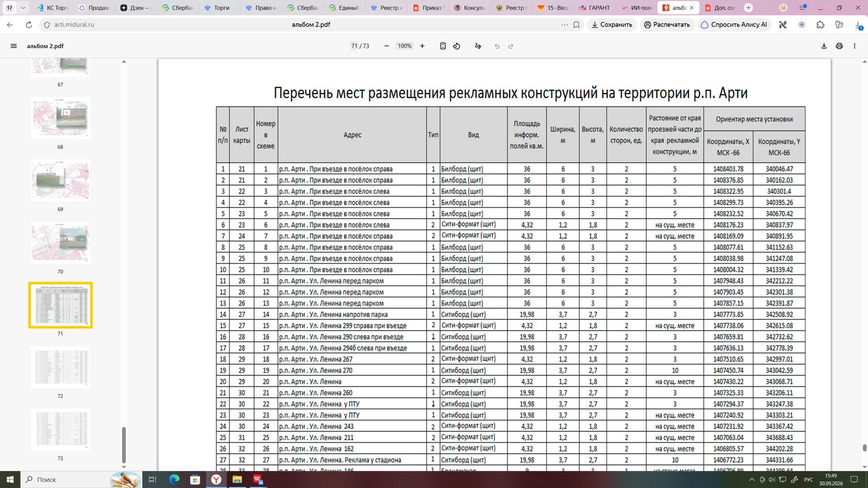868x488 pixels.
Task: Select page 73 thumbnail
Action: [60, 430]
